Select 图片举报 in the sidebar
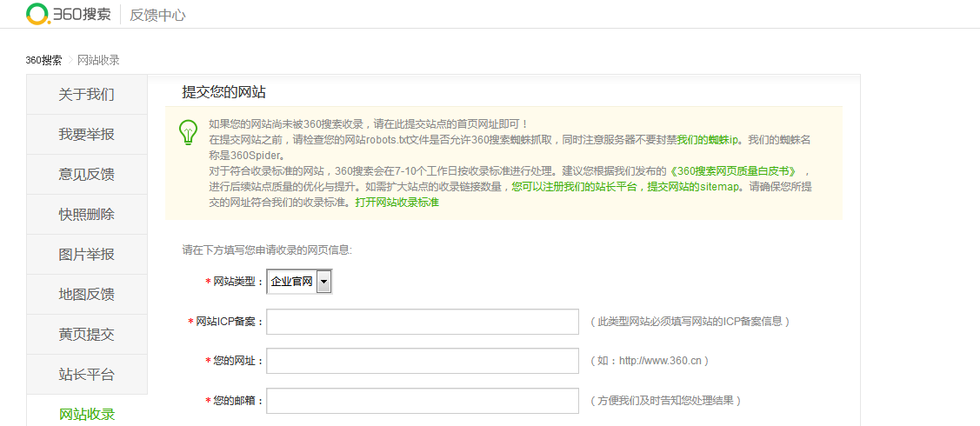The height and width of the screenshot is (426, 980). click(87, 255)
